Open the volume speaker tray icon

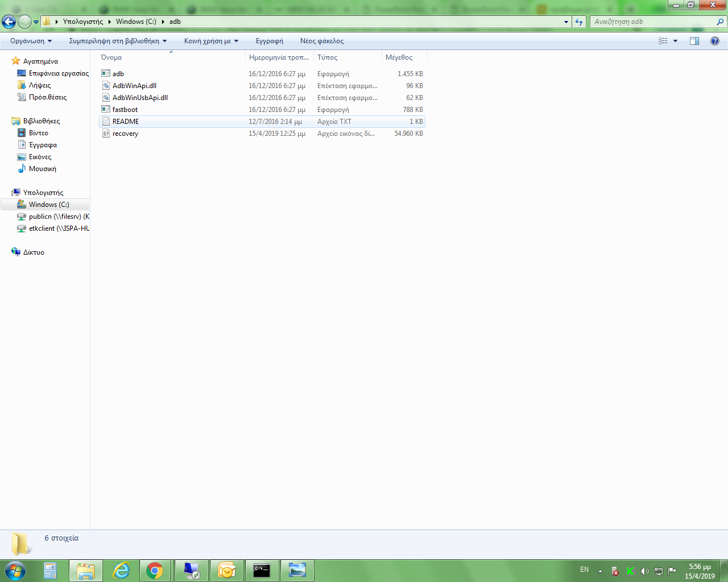click(x=644, y=571)
